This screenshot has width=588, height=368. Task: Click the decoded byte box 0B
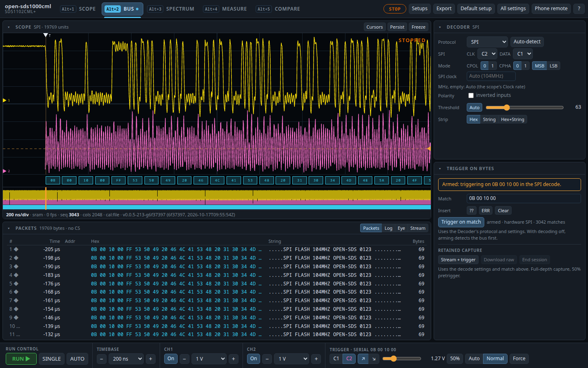53,180
